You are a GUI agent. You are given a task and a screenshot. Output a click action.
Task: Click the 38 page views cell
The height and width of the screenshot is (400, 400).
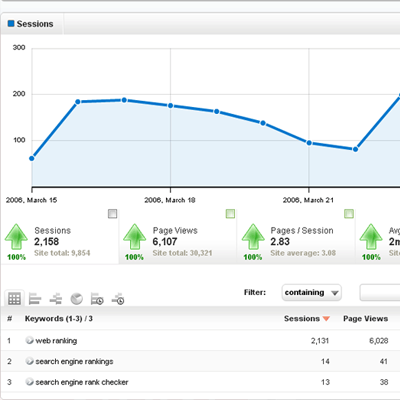(384, 382)
